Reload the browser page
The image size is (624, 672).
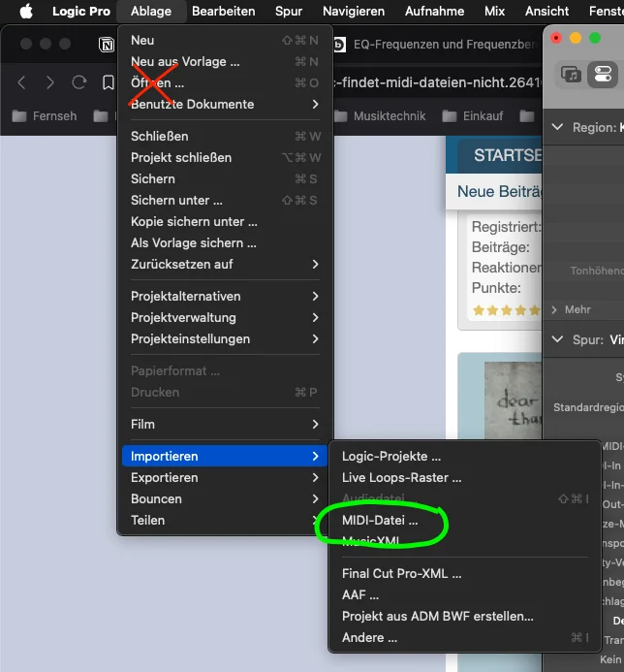78,82
